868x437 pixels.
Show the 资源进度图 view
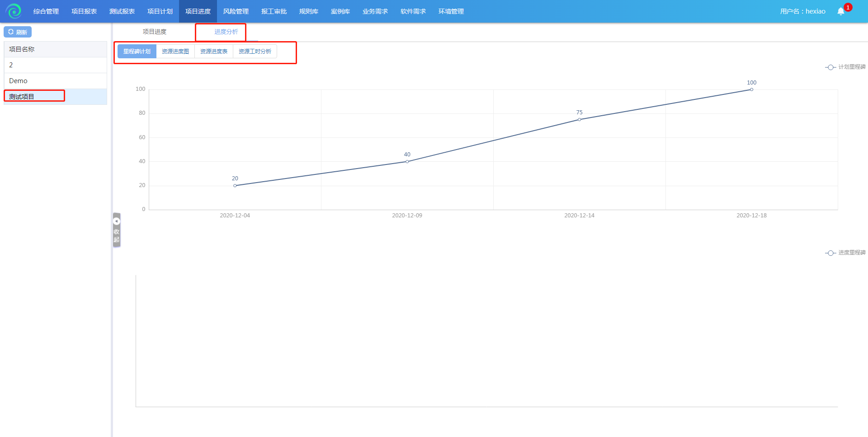tap(175, 52)
